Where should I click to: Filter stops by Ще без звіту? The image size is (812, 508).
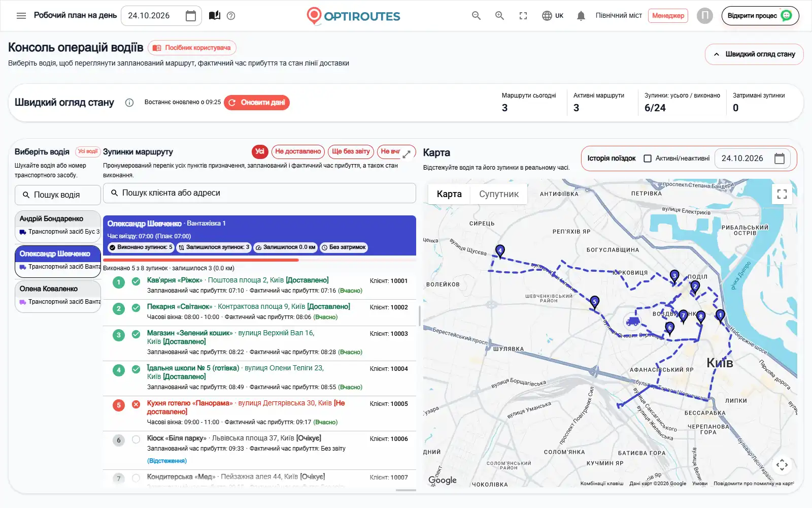[351, 151]
